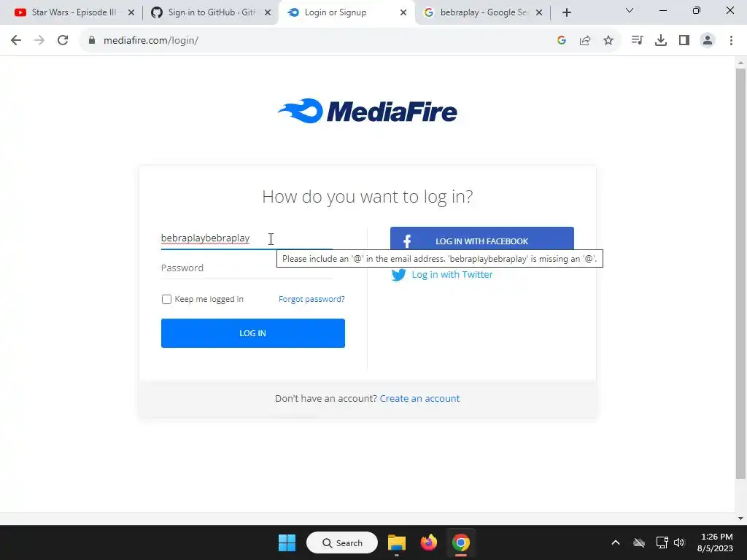Click the page vertical scrollbar
747x560 pixels.
(x=740, y=274)
